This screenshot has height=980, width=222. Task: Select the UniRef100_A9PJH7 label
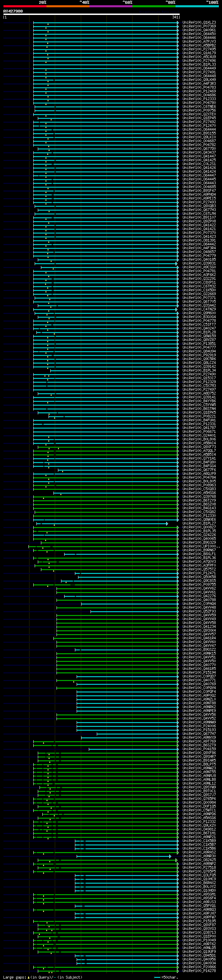tap(199, 913)
